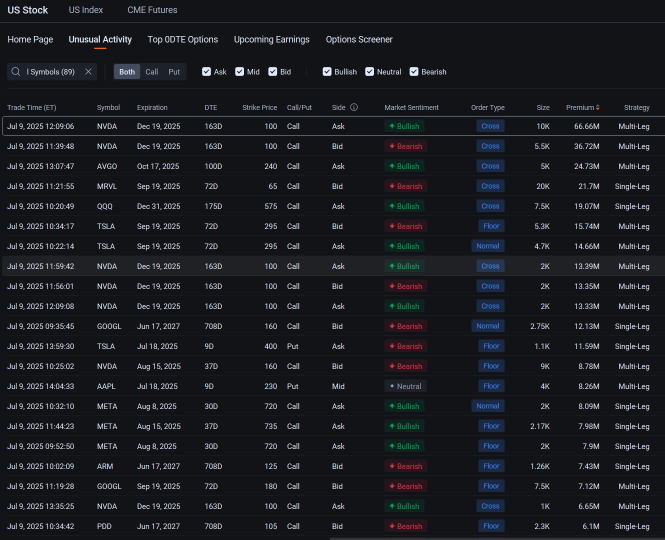Toggle the Bid checkbox

[273, 72]
